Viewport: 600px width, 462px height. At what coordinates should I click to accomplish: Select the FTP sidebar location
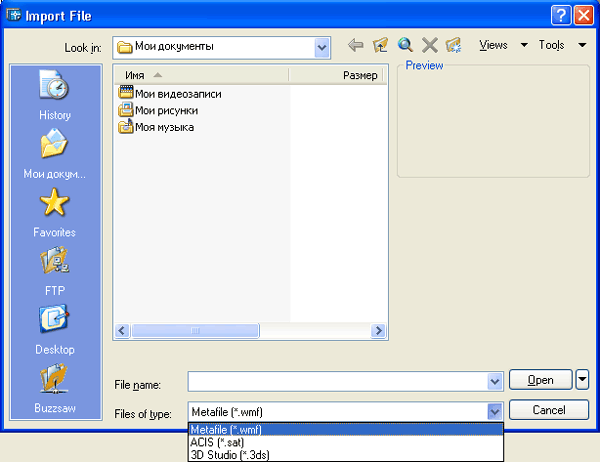(x=55, y=272)
